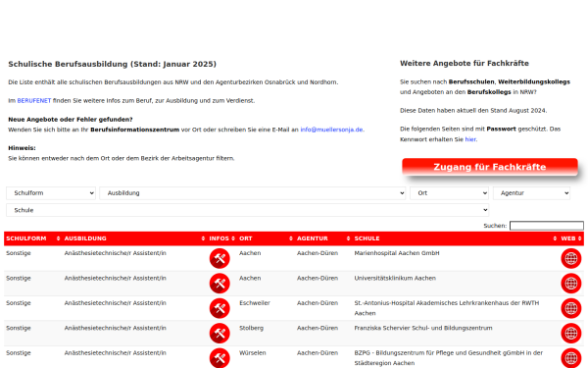The image size is (588, 368).
Task: Select the Franziska Schervier Schul- und Bildungszentrum text
Action: tap(423, 328)
